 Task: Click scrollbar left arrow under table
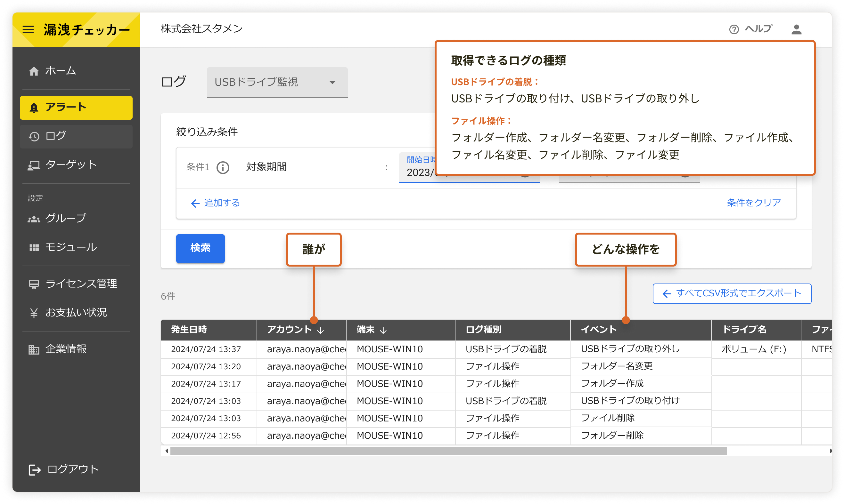pos(166,451)
